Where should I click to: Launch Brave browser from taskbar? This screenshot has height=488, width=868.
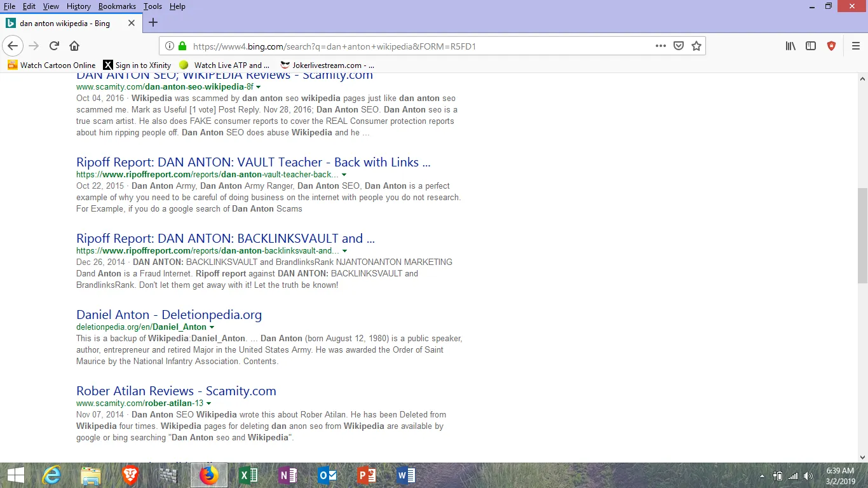tap(130, 475)
